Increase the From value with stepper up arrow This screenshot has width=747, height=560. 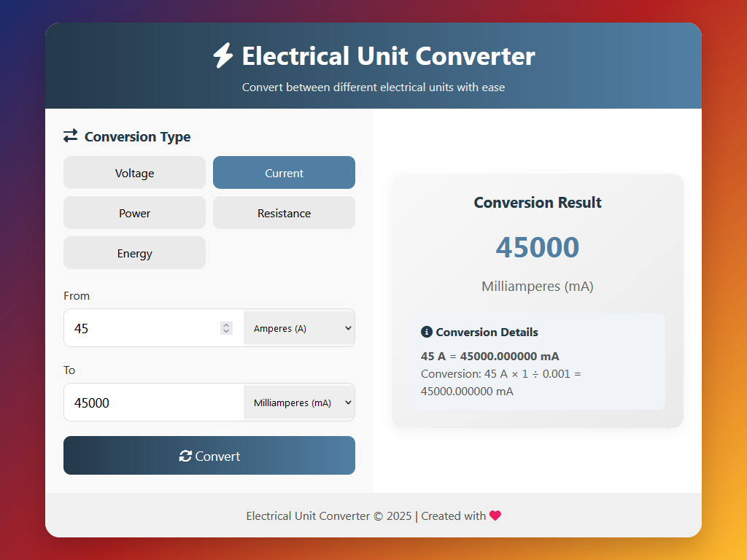click(226, 324)
